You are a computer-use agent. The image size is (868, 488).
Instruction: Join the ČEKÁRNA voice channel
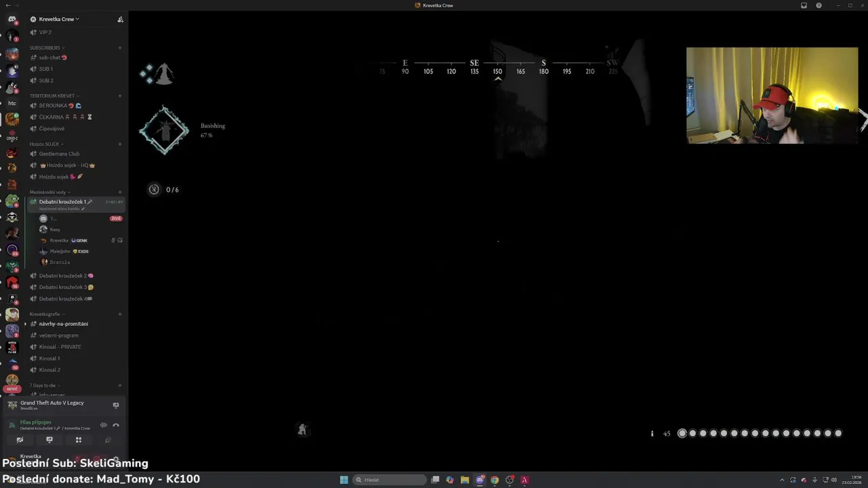(76, 117)
